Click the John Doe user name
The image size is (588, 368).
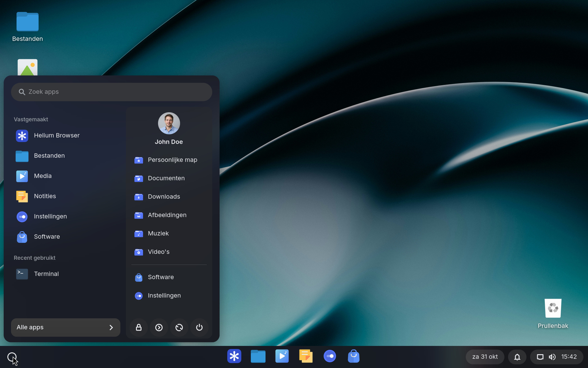click(x=169, y=142)
